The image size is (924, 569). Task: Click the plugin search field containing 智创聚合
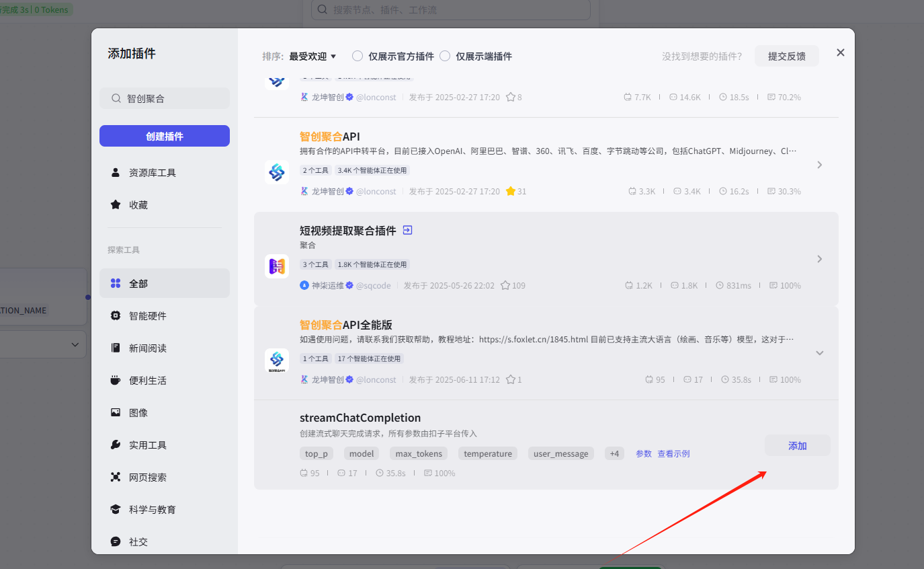(165, 98)
